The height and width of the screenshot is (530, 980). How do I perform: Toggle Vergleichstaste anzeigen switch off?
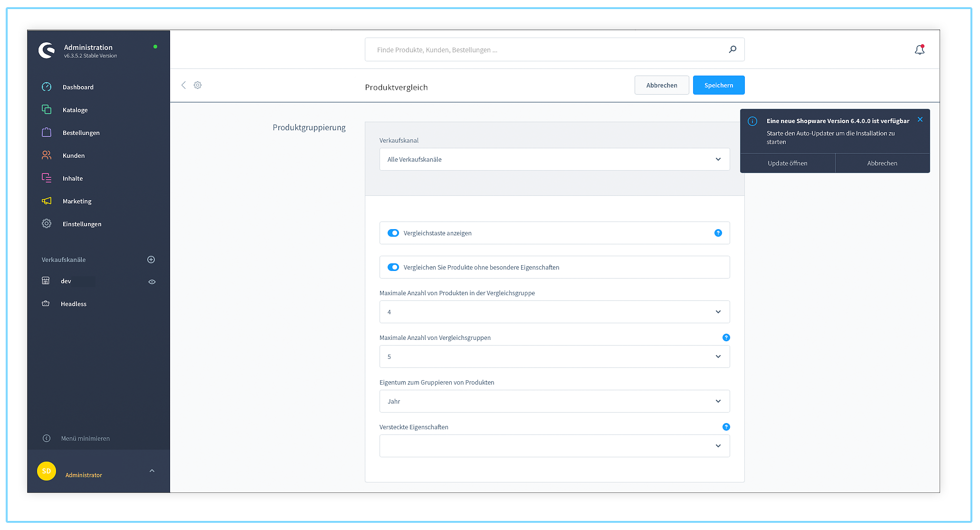(x=394, y=233)
